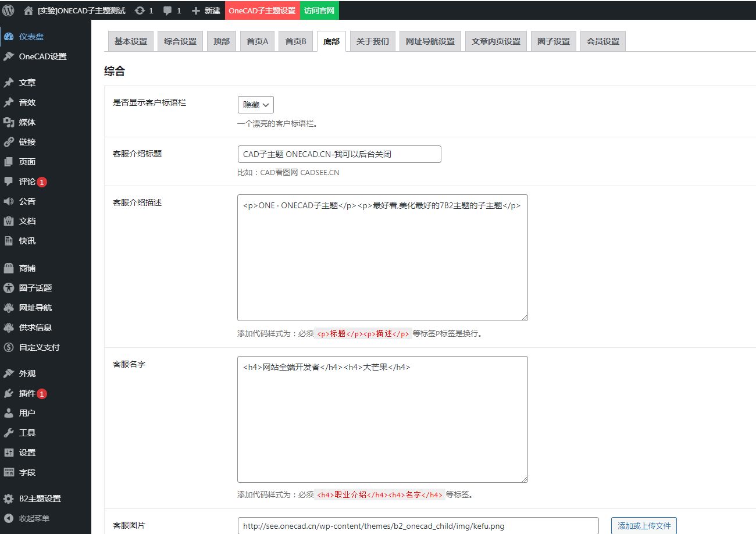Click the plus icon for 新建
This screenshot has width=756, height=534.
[x=196, y=10]
